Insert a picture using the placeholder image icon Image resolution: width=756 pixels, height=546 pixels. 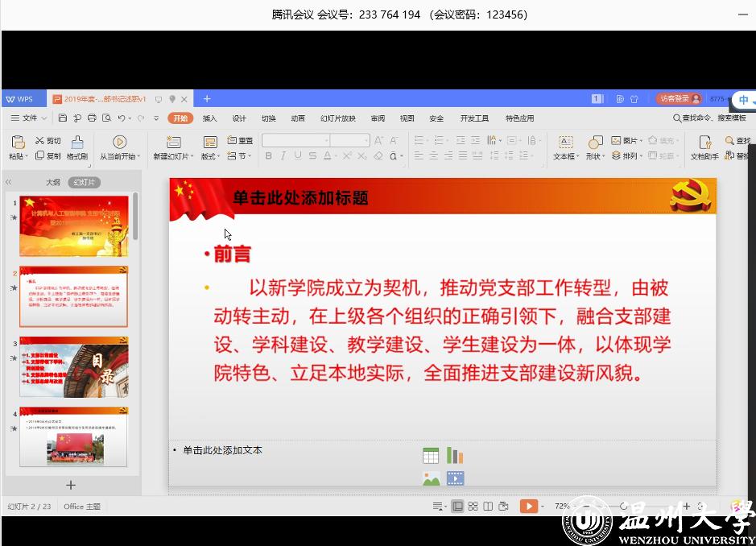click(431, 478)
